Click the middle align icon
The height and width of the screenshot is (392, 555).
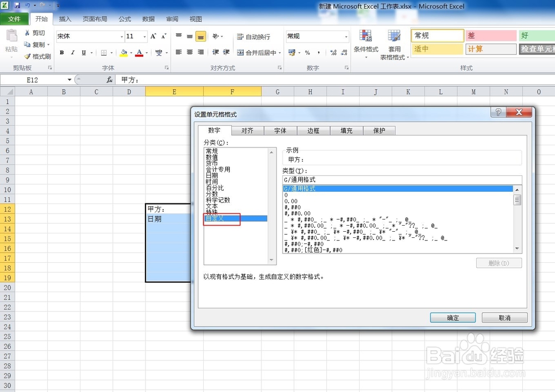click(190, 36)
